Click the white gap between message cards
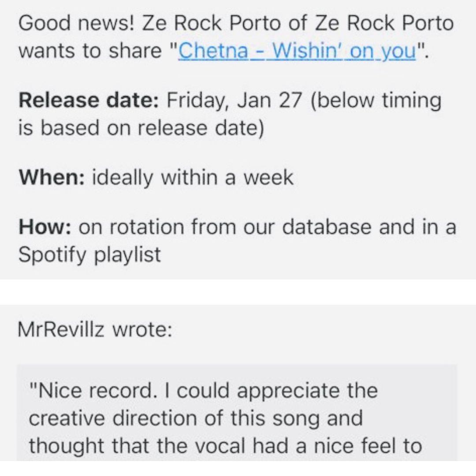Screen dimensions: 476x476 coord(238,292)
